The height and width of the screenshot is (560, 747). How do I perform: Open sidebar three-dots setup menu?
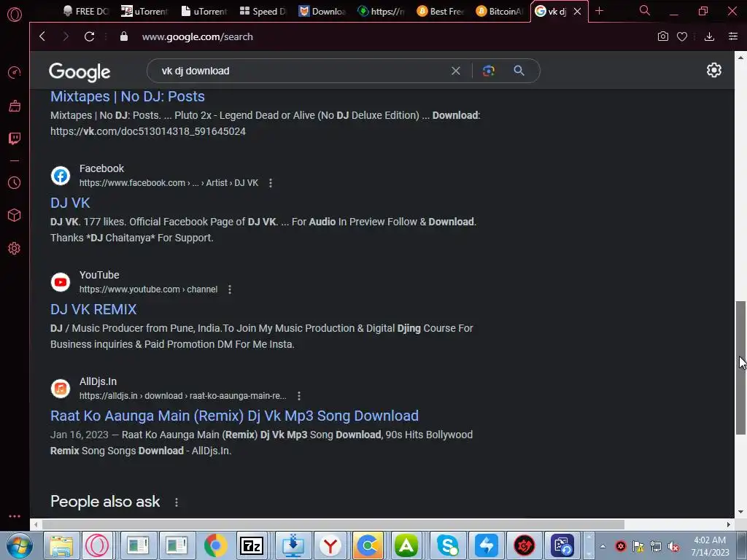point(15,516)
